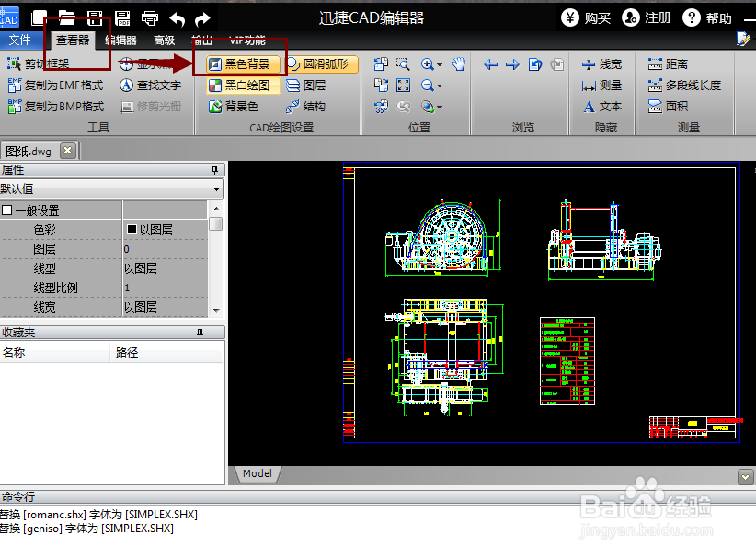Click the redo arrow icon
This screenshot has width=756, height=557.
202,19
